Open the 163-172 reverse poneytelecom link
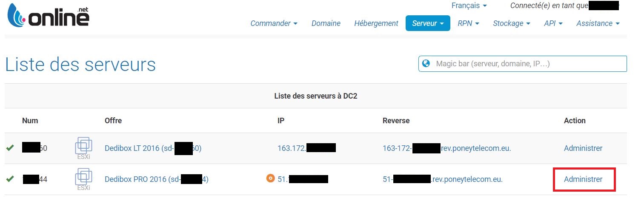Screen dimensions: 644x201 point(447,148)
